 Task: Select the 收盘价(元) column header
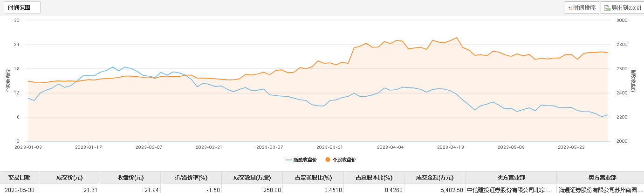(x=130, y=178)
